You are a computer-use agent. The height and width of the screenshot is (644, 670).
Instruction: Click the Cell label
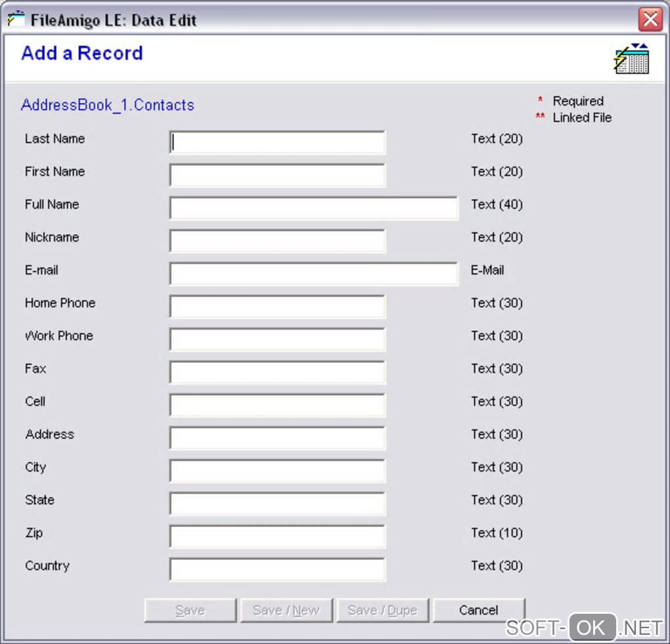[35, 401]
